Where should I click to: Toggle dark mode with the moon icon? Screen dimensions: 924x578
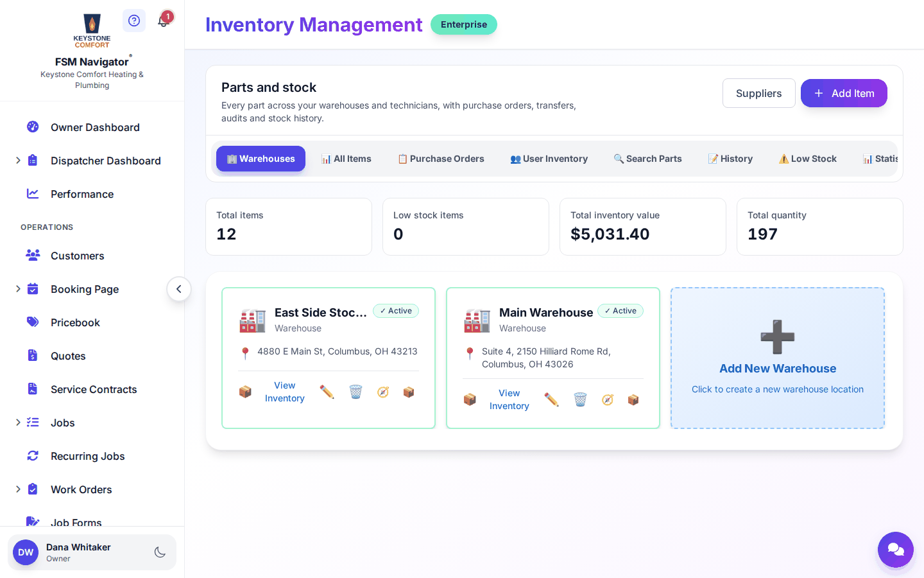(160, 552)
